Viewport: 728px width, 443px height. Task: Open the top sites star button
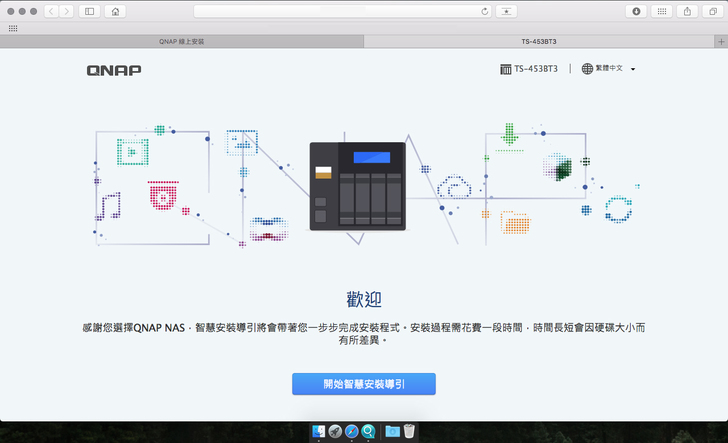[507, 11]
